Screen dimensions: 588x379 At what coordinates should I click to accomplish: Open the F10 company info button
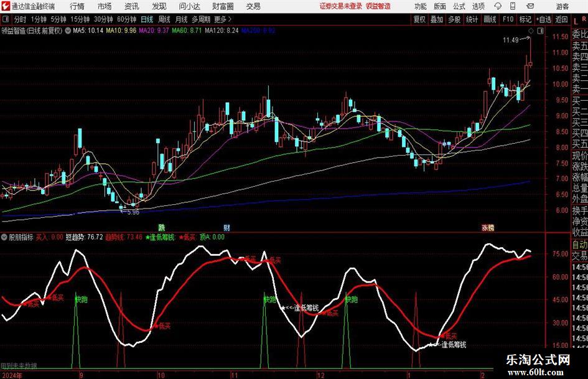508,19
